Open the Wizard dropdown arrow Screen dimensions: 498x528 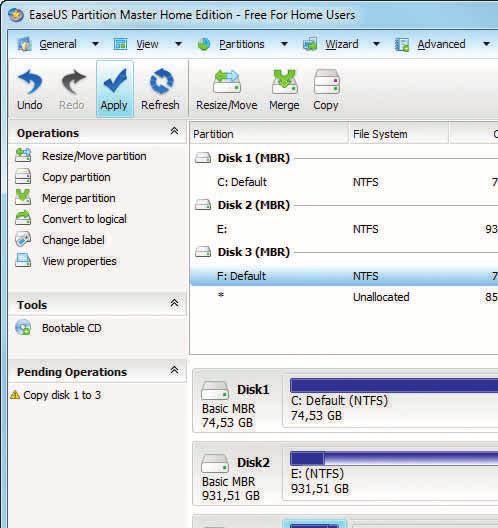(377, 44)
